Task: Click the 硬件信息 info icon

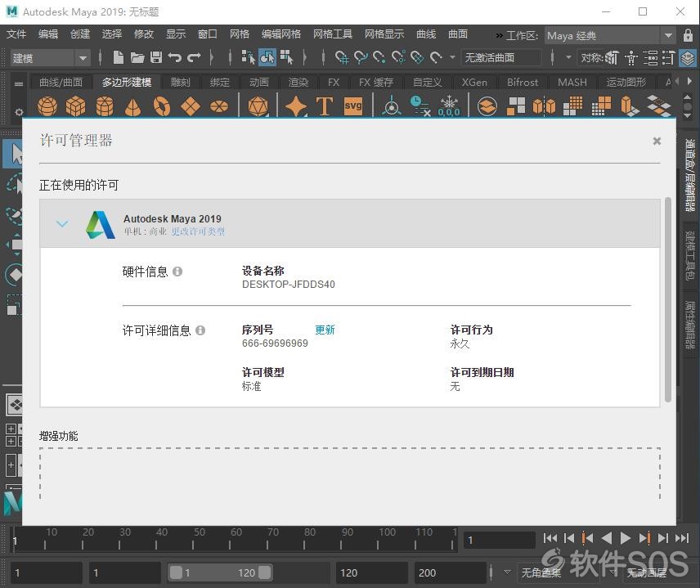Action: (x=177, y=272)
